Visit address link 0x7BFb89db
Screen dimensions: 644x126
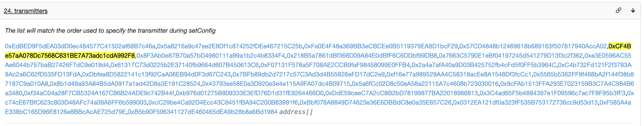coord(309,75)
